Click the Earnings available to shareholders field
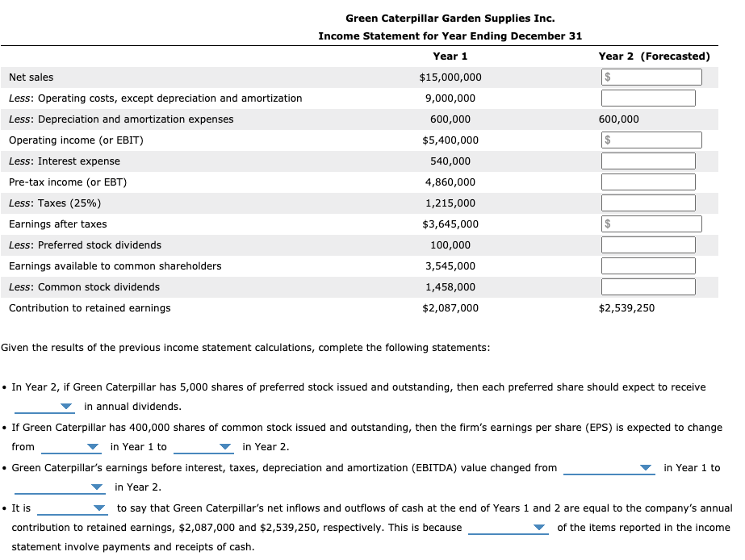Image resolution: width=745 pixels, height=560 pixels. (x=647, y=265)
